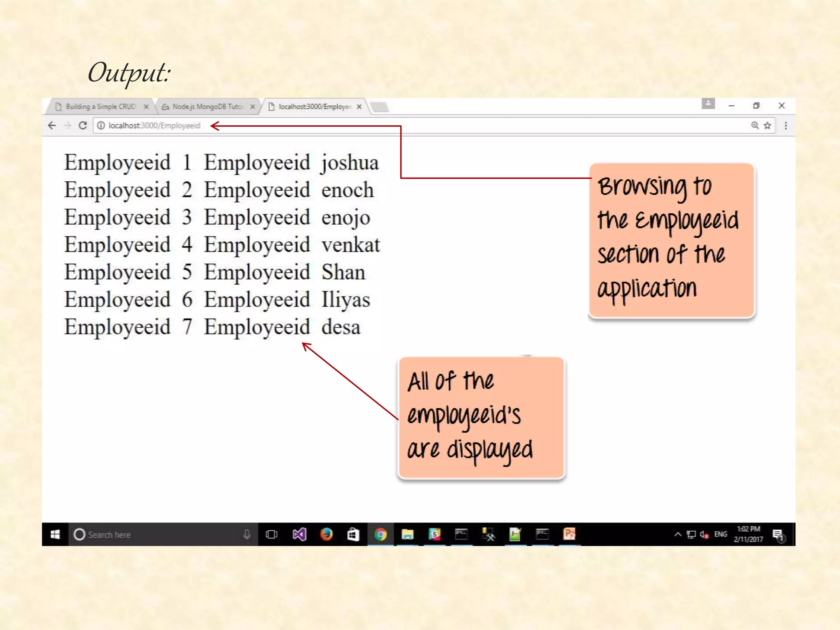
Task: Click the name 'enojo' on the page
Action: [346, 217]
